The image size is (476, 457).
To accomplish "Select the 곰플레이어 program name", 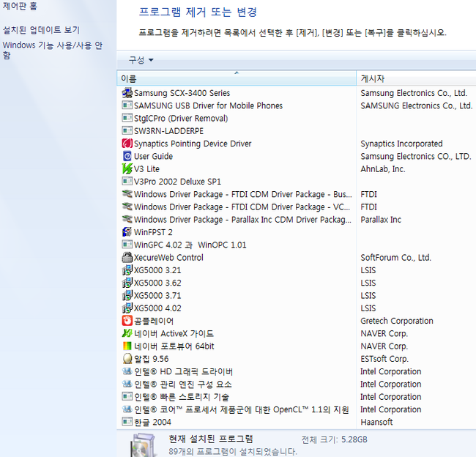I will click(154, 321).
